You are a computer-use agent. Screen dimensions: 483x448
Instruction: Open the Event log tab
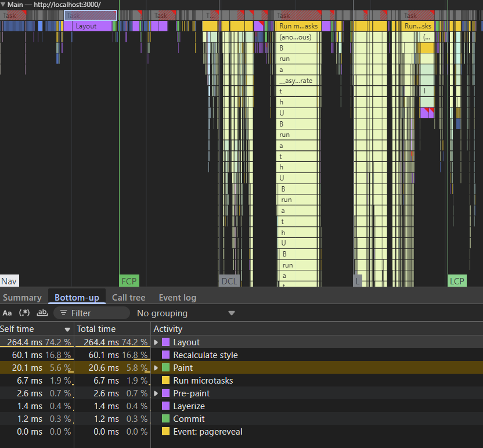point(177,298)
